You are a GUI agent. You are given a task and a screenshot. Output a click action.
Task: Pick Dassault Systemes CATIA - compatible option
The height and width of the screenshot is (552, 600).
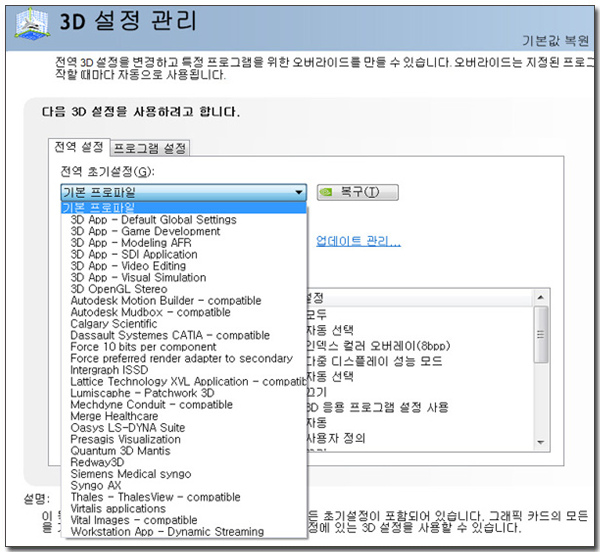pyautogui.click(x=170, y=335)
